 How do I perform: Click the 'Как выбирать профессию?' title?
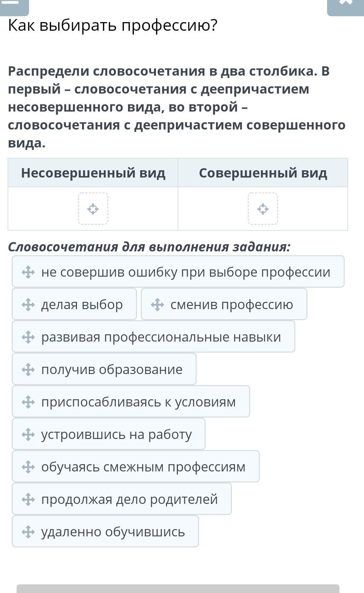113,25
